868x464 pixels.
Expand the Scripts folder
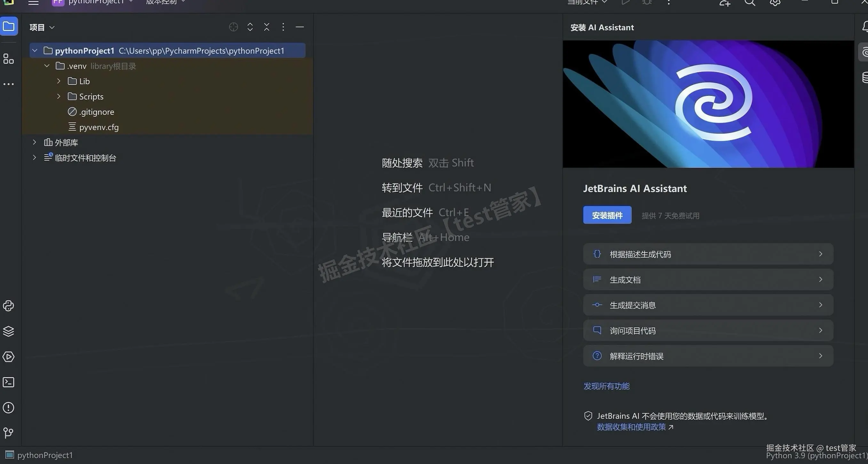(58, 96)
